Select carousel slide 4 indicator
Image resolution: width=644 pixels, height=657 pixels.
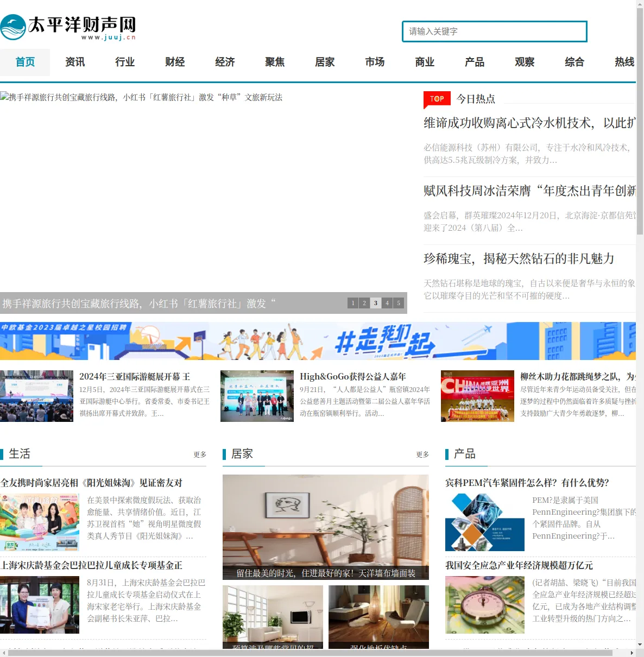point(387,303)
